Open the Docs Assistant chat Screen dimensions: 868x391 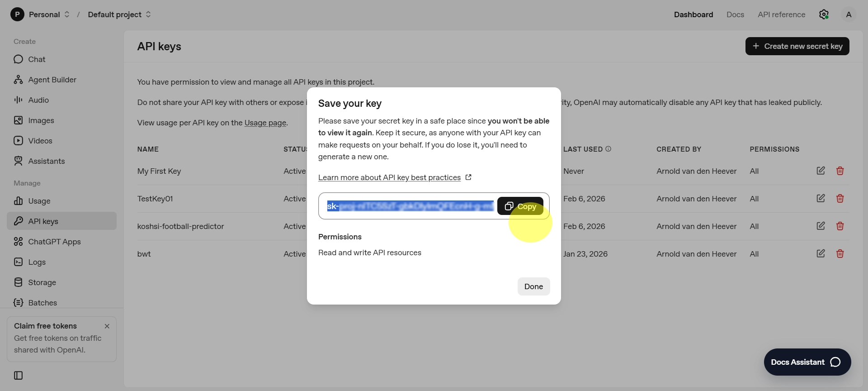pos(807,362)
